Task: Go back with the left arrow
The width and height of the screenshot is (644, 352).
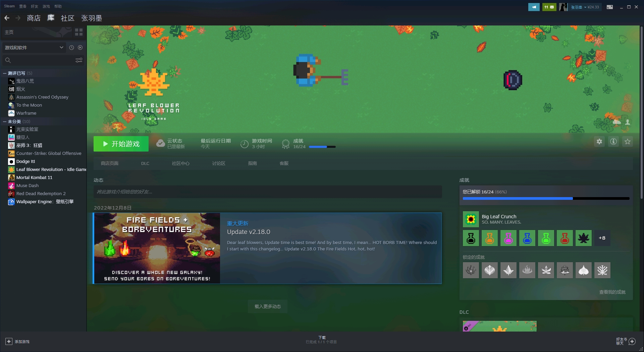Action: (x=7, y=18)
